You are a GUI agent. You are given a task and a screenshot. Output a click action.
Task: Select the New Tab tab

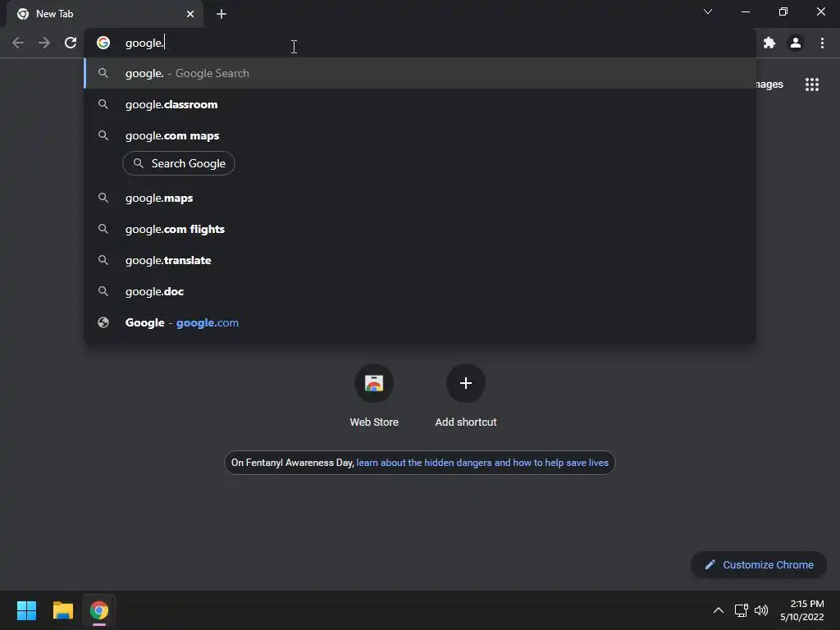pyautogui.click(x=105, y=14)
